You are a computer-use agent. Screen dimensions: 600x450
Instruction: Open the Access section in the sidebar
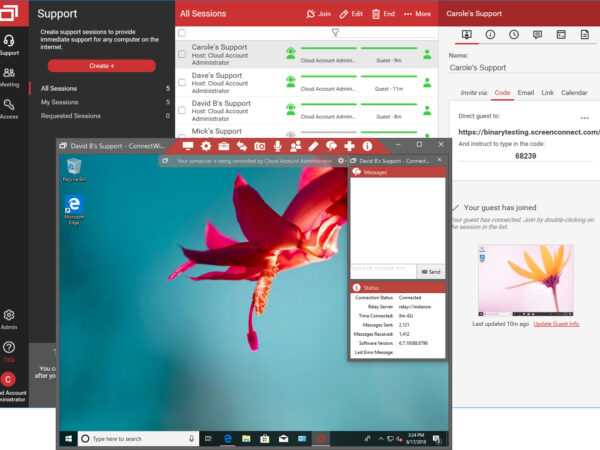pos(9,109)
